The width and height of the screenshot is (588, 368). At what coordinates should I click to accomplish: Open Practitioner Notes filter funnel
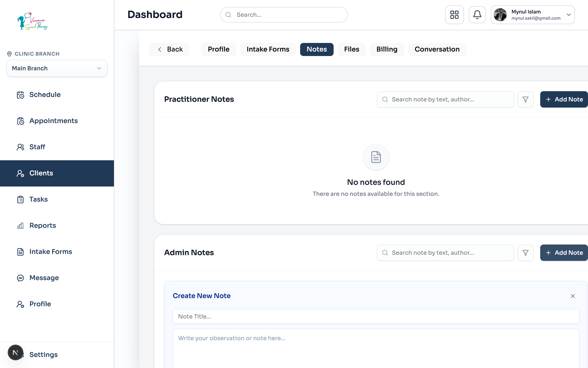tap(525, 99)
